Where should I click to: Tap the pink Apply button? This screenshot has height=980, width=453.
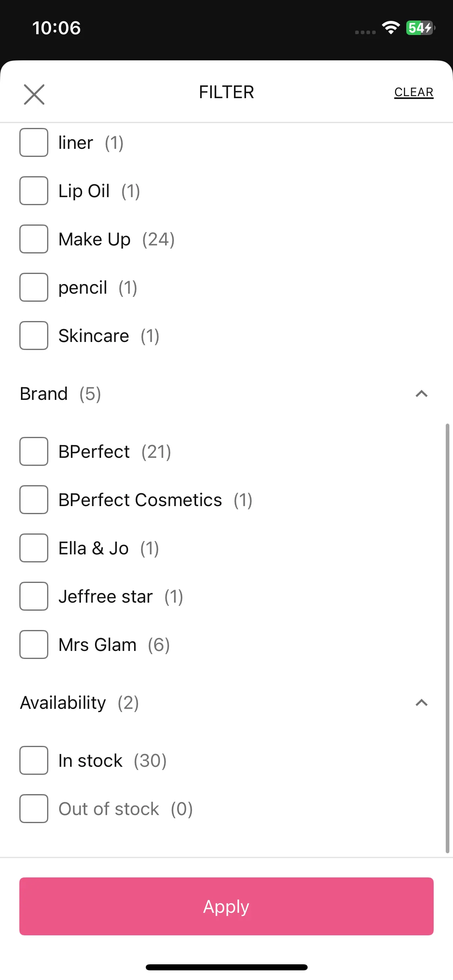(x=226, y=906)
